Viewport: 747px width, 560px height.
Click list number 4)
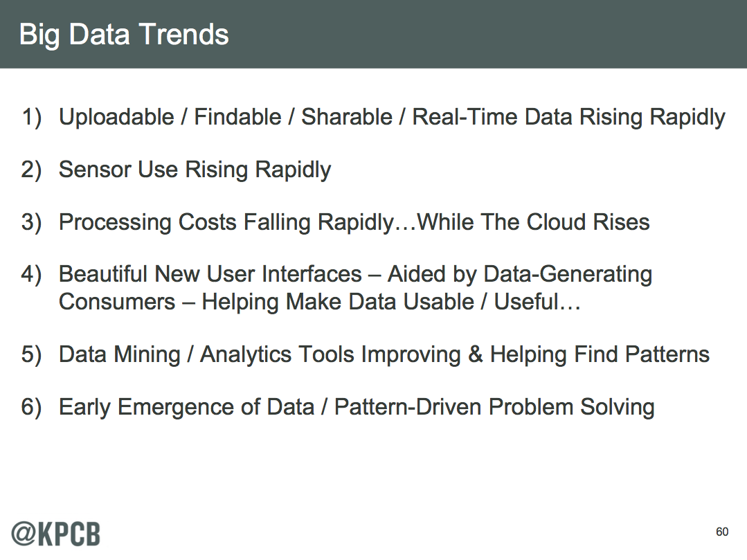(x=31, y=275)
